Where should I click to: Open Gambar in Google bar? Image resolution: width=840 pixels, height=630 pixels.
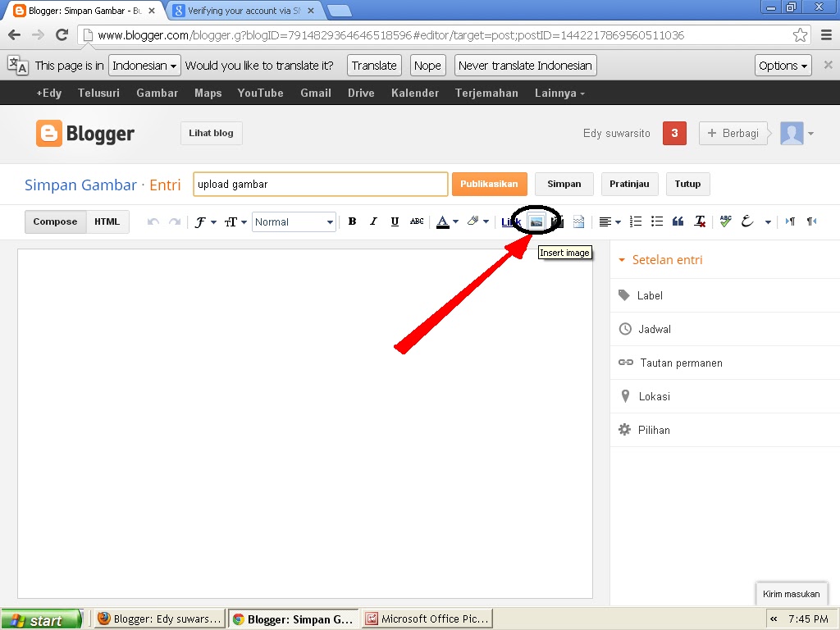(157, 94)
